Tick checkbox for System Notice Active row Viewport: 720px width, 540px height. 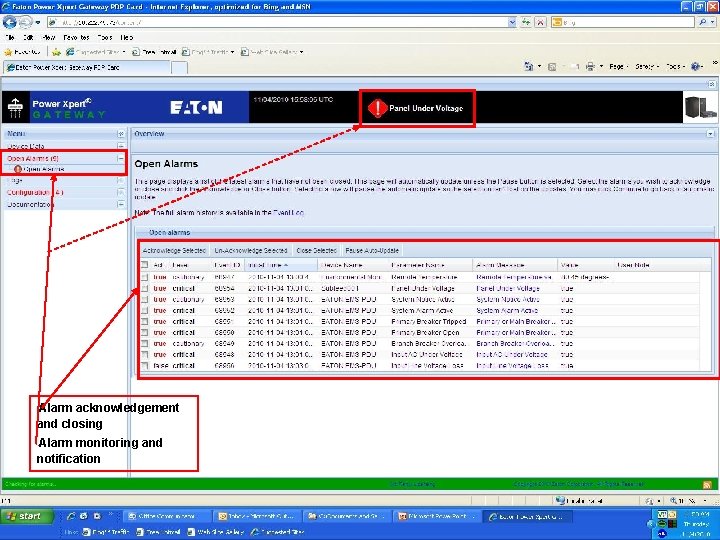coord(145,299)
